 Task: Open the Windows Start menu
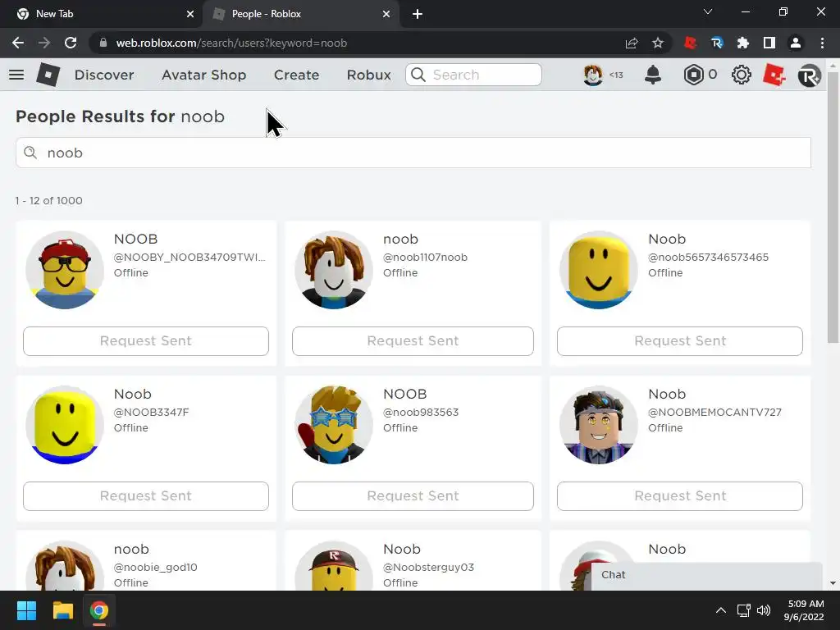pyautogui.click(x=26, y=610)
